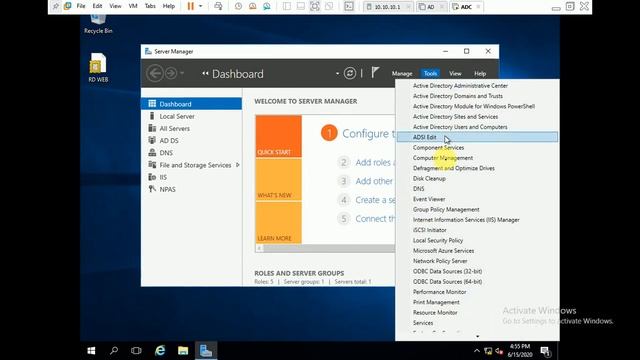The width and height of the screenshot is (640, 360).
Task: Open the VMware File menu
Action: [81, 6]
